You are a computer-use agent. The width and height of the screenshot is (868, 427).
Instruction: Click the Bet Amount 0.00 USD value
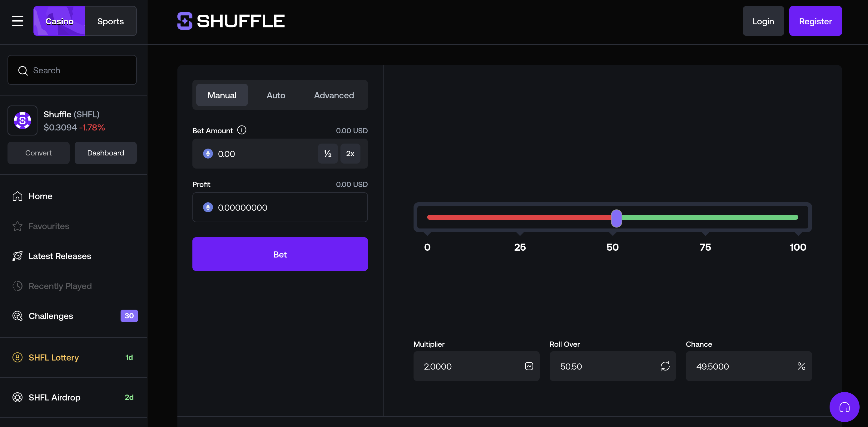(352, 131)
